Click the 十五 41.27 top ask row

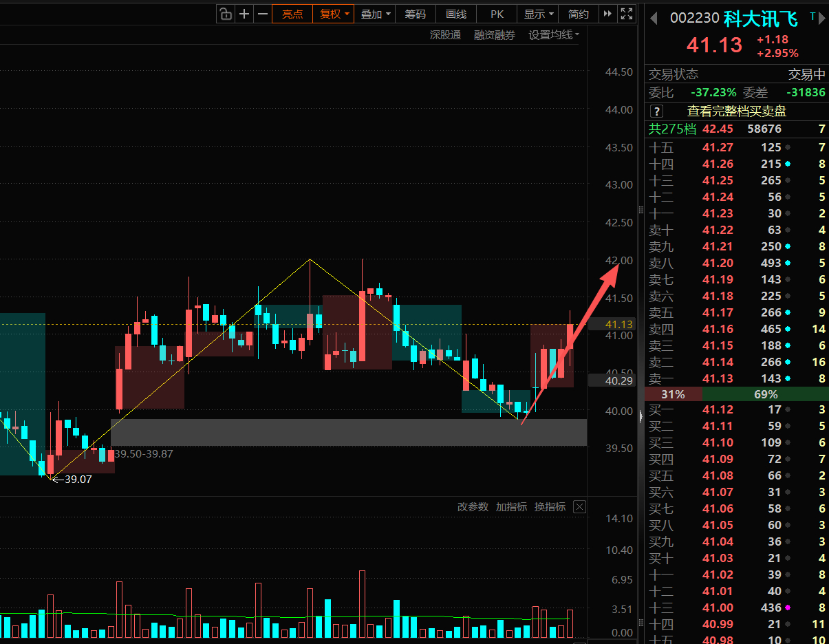(x=737, y=147)
